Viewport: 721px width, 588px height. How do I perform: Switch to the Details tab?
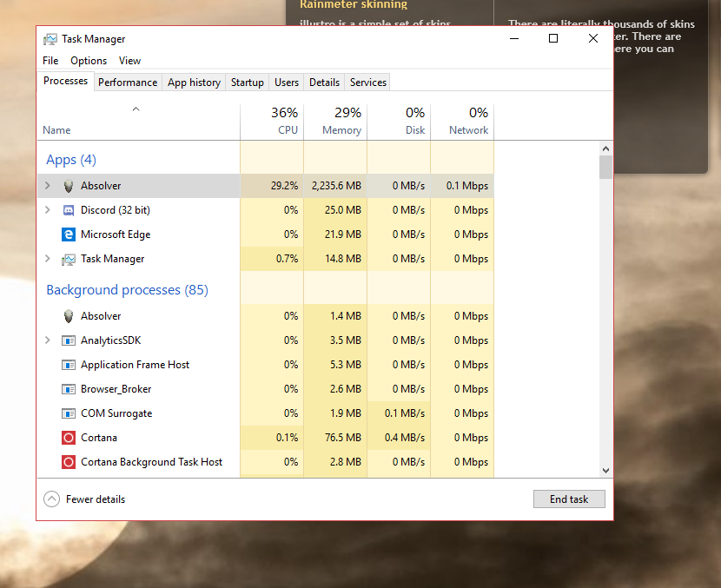pos(324,83)
